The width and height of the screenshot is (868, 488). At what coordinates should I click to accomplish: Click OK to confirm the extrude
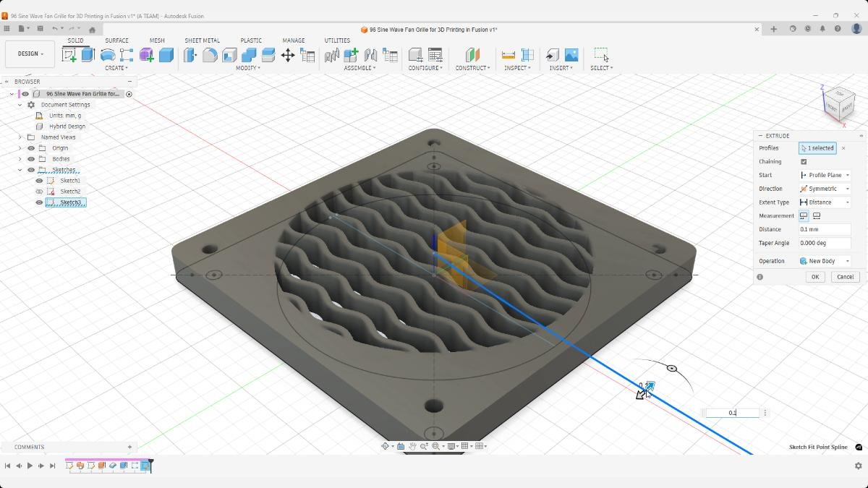click(815, 276)
